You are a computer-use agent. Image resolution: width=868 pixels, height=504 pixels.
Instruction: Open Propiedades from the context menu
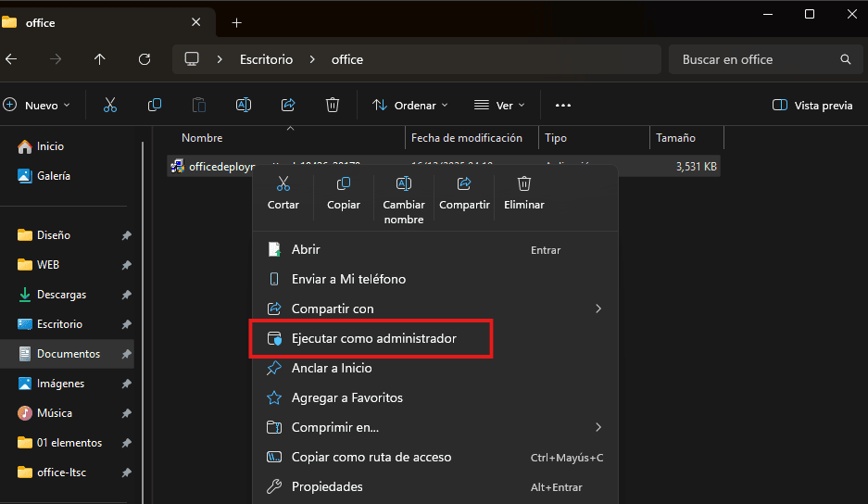435,486
